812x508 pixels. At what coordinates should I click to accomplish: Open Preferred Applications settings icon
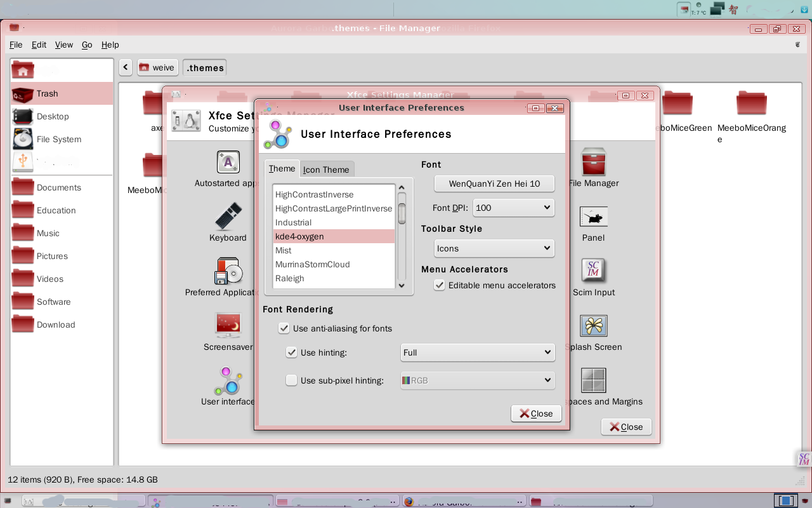pyautogui.click(x=228, y=271)
